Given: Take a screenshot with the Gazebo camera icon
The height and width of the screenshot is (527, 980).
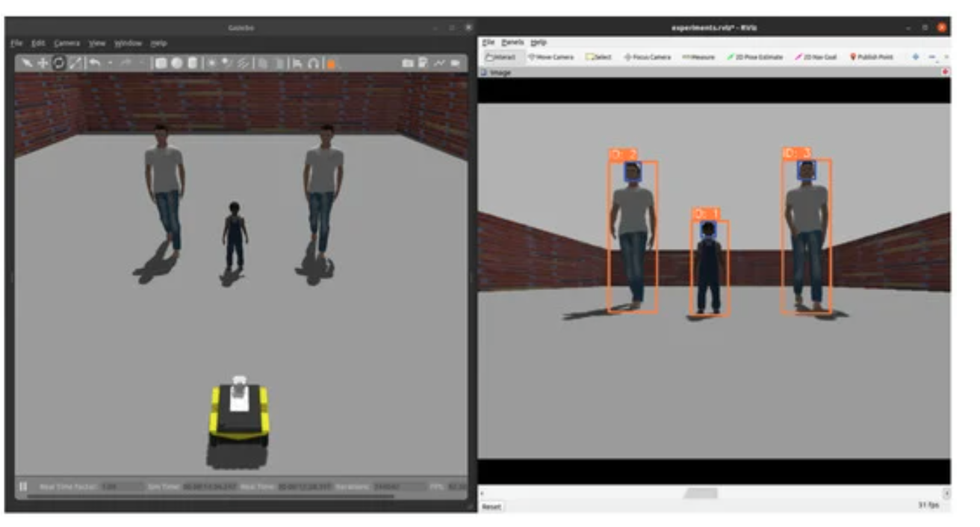Looking at the screenshot, I should coord(408,64).
